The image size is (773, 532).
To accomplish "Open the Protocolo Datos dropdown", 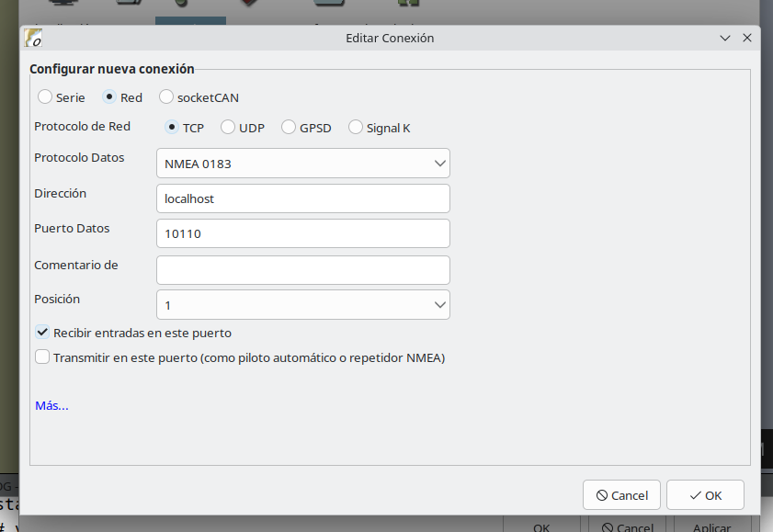I will coord(302,164).
